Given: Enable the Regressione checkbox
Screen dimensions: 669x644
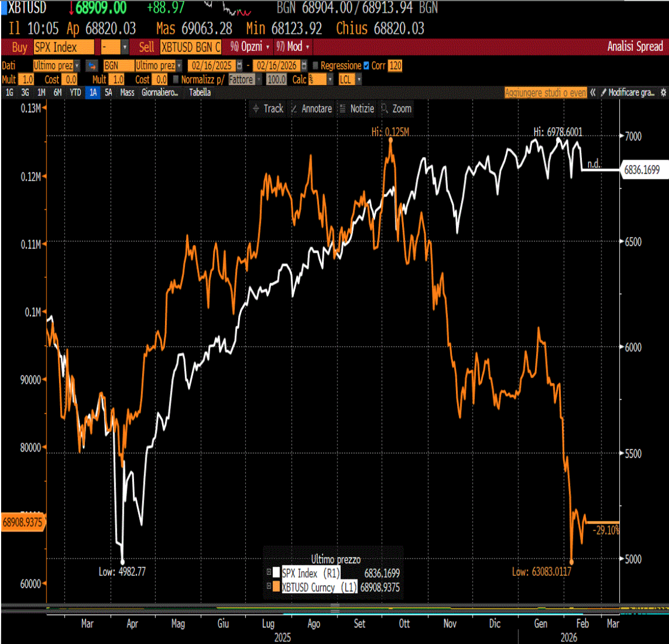Looking at the screenshot, I should tap(316, 66).
